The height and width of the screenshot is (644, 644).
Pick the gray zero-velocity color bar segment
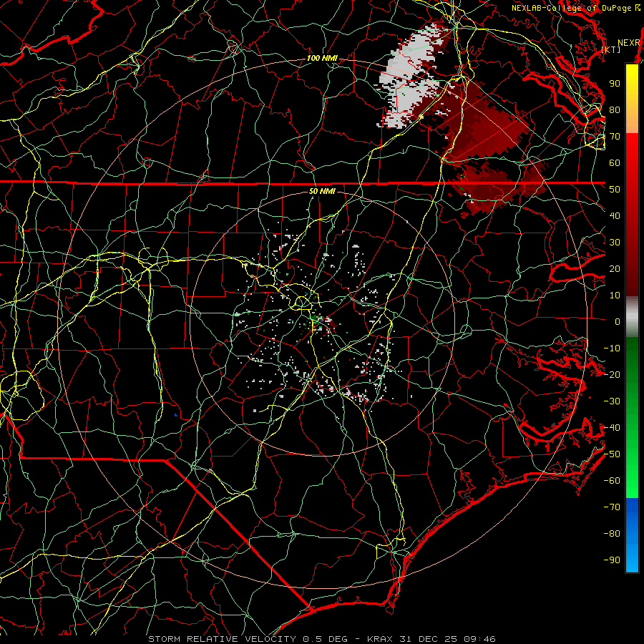(632, 317)
